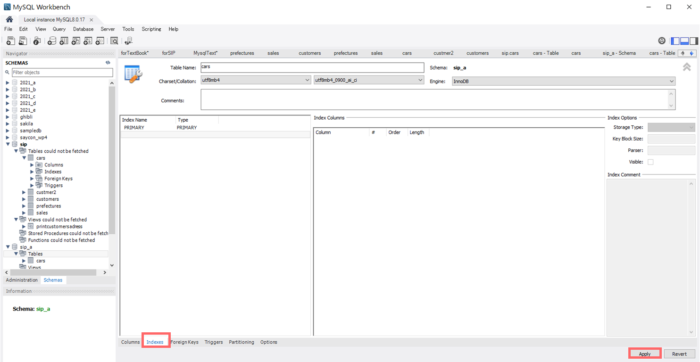The image size is (700, 362).
Task: Open the Partitioning bottom tab
Action: coord(242,342)
